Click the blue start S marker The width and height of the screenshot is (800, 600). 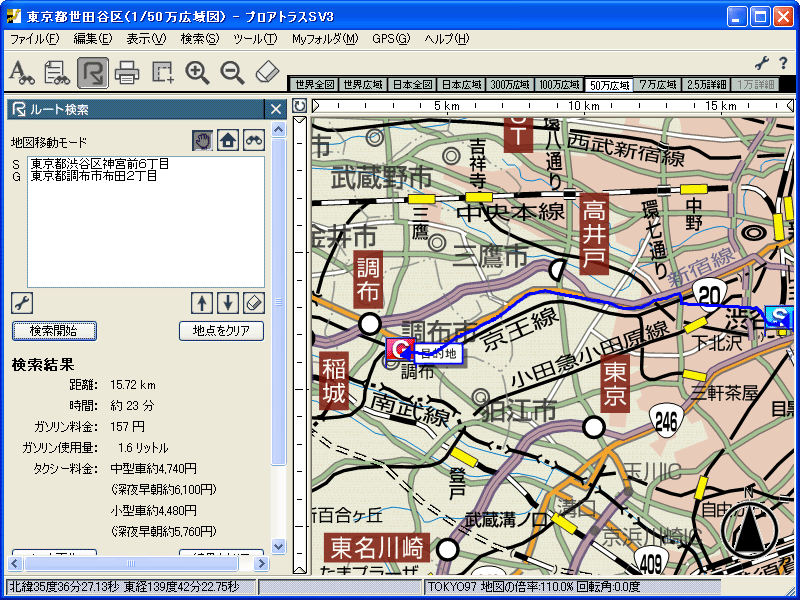pos(779,316)
